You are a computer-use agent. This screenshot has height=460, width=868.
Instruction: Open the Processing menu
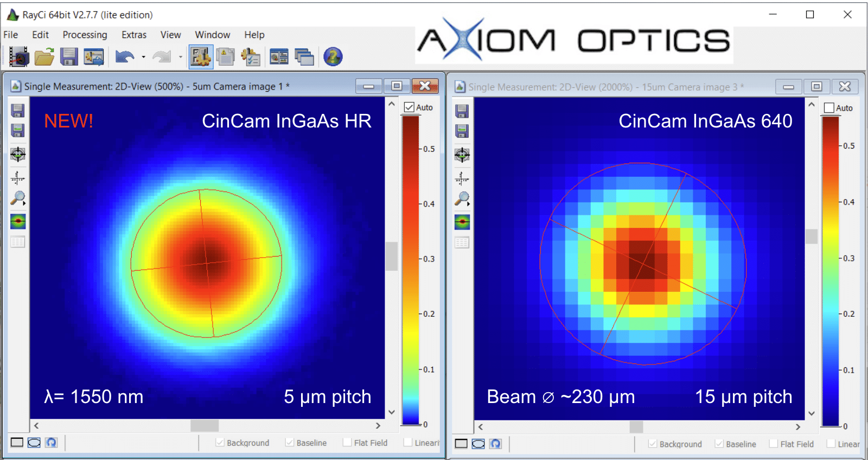pyautogui.click(x=85, y=35)
